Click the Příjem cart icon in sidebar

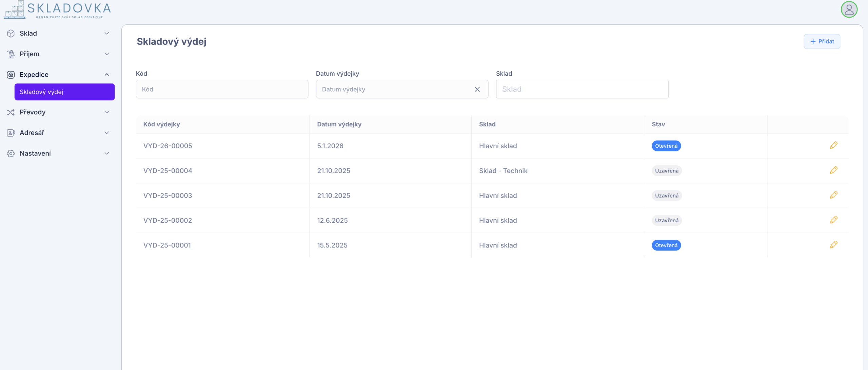11,54
